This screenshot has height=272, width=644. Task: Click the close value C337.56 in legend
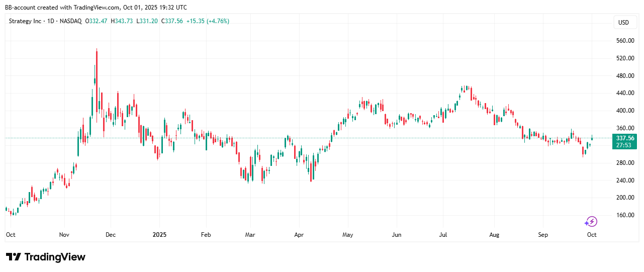(x=172, y=21)
